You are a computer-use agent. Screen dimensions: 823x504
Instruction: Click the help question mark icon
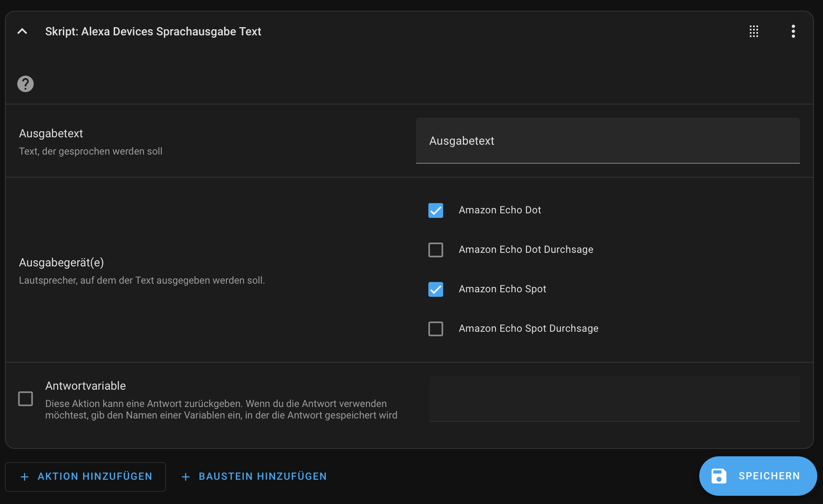point(25,84)
